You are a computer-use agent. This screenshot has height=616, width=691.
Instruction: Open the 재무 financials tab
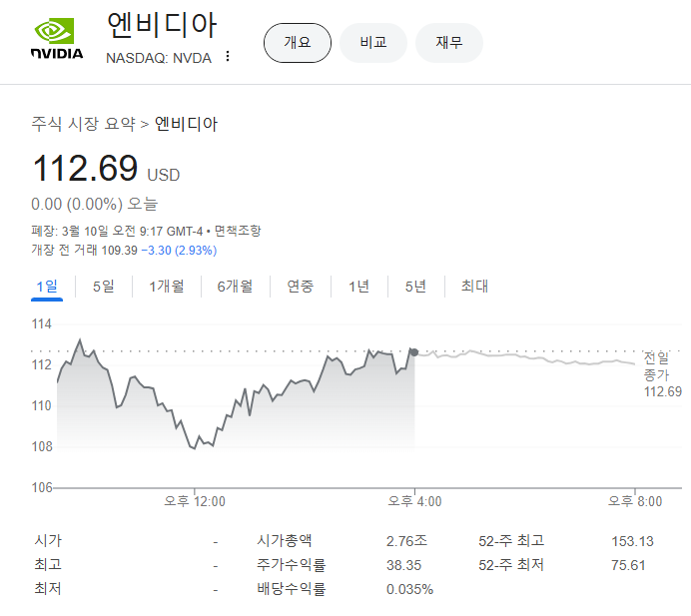(x=449, y=43)
